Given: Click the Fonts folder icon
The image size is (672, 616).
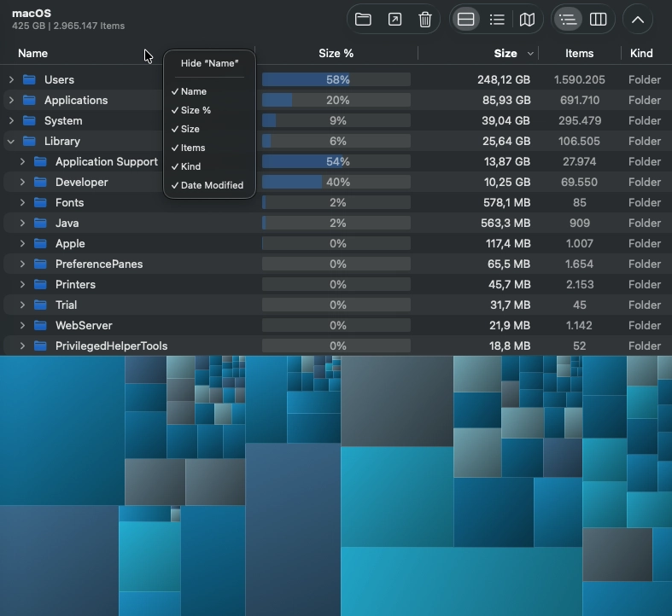Looking at the screenshot, I should 40,202.
